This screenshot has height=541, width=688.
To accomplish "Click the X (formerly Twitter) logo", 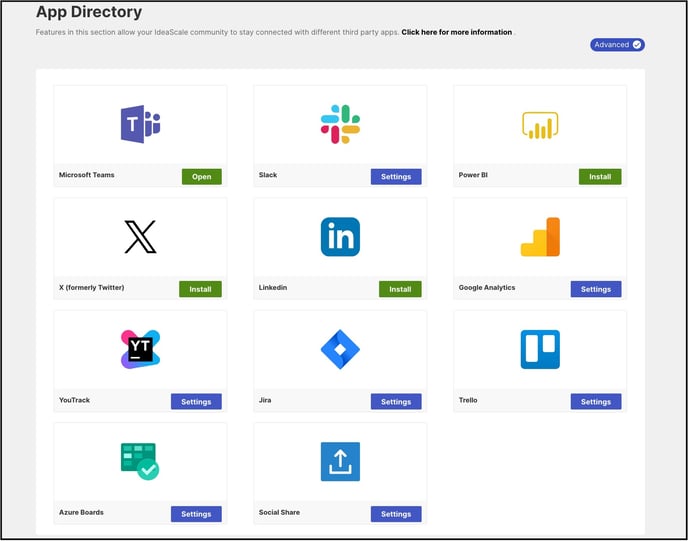I will pyautogui.click(x=140, y=237).
